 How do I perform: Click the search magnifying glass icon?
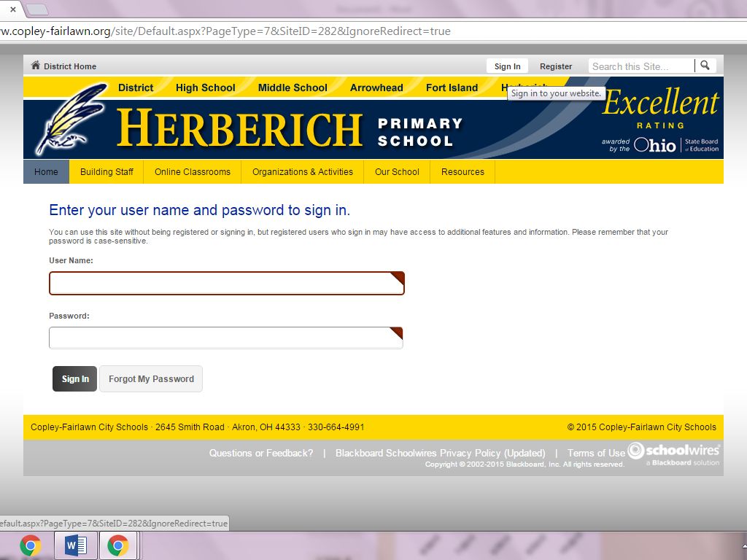(705, 66)
